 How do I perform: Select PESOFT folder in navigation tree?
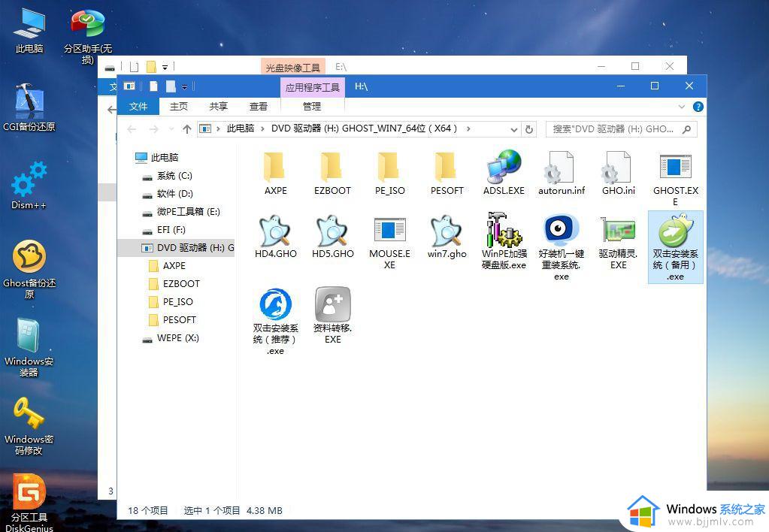click(173, 320)
